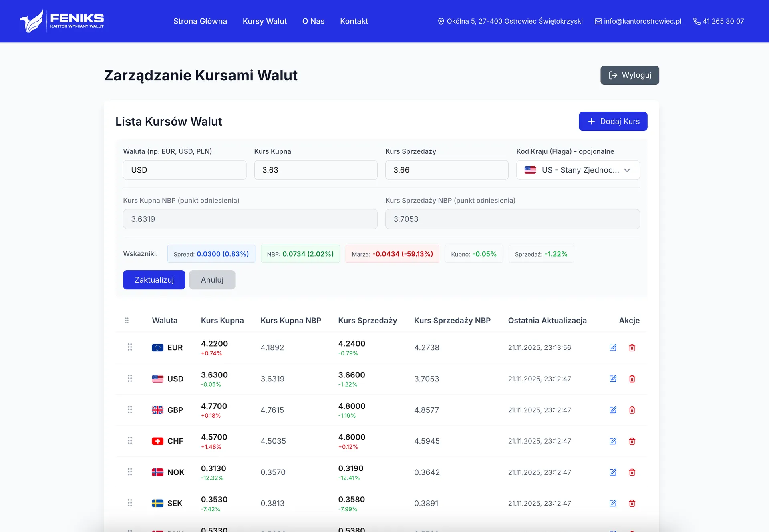The height and width of the screenshot is (532, 769).
Task: Delete the NOK rate via trash icon
Action: (x=632, y=472)
